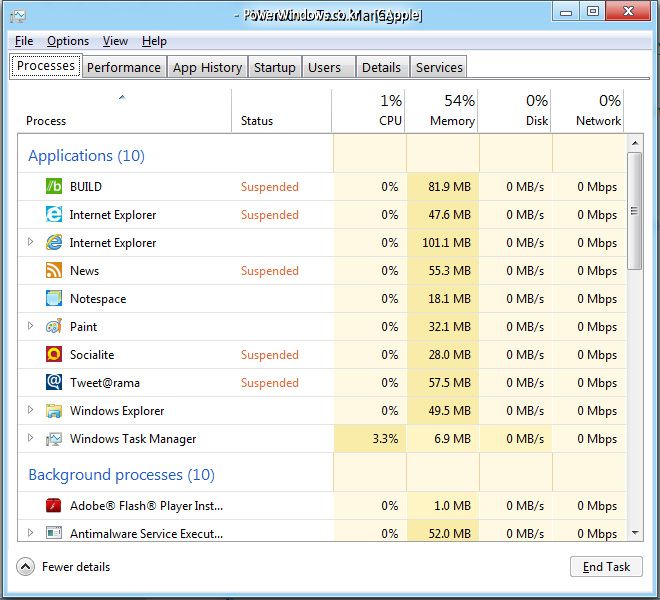Sort by the Disk column header
Screen dimensions: 660x600
click(x=514, y=112)
